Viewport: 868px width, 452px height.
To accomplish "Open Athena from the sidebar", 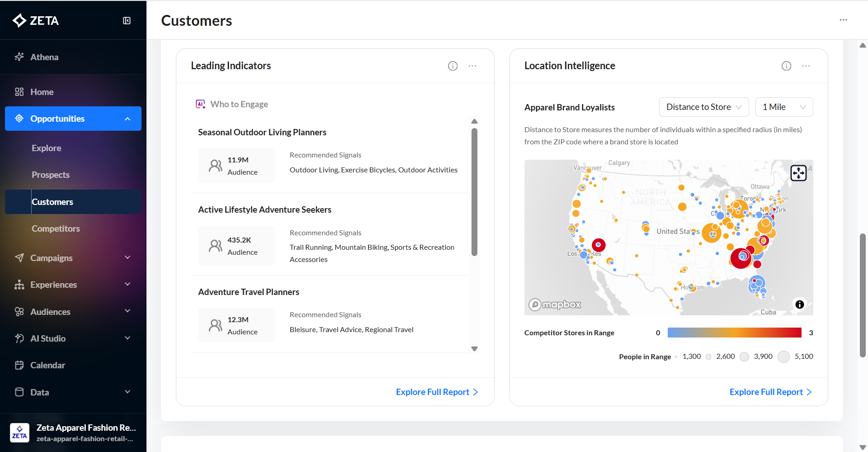I will coord(44,57).
